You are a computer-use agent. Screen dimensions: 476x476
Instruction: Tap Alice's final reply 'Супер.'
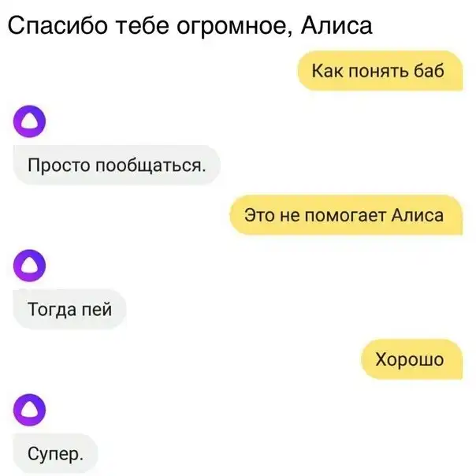[x=55, y=453]
